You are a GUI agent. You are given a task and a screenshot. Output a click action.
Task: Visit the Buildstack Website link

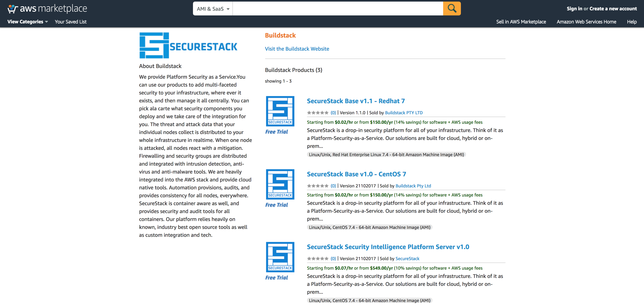click(x=297, y=49)
